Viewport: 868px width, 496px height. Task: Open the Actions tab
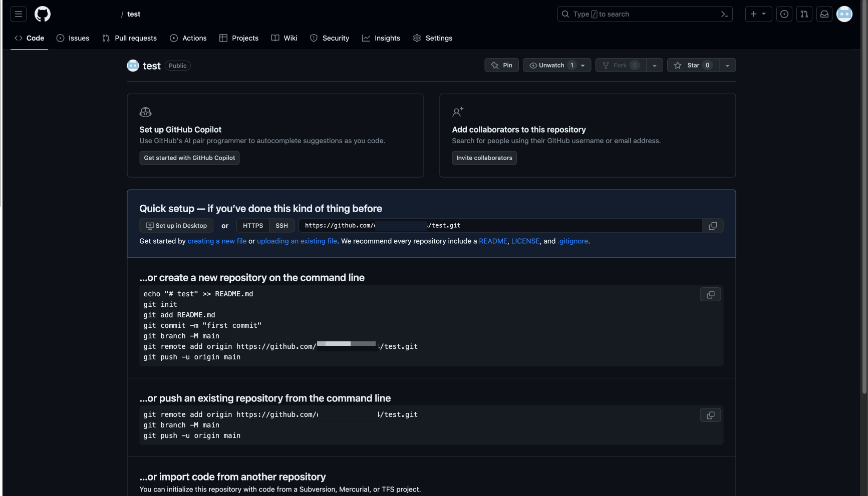(188, 38)
